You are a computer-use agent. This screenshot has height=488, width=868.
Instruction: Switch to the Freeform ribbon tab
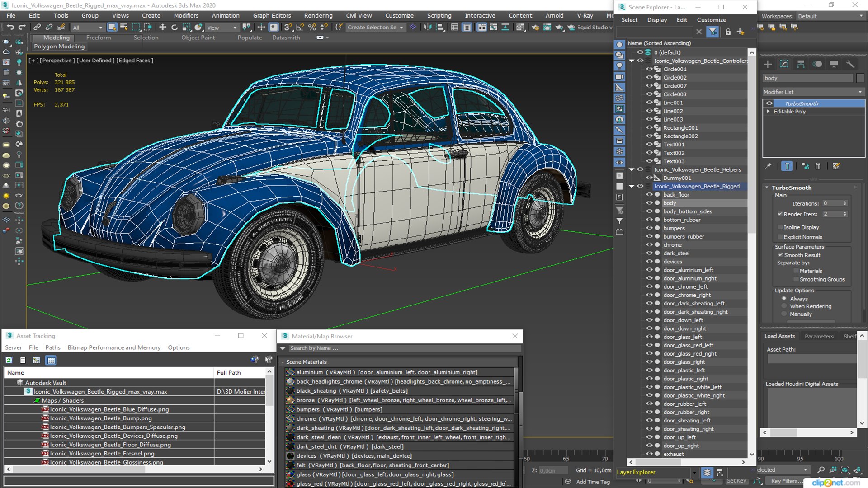[98, 38]
